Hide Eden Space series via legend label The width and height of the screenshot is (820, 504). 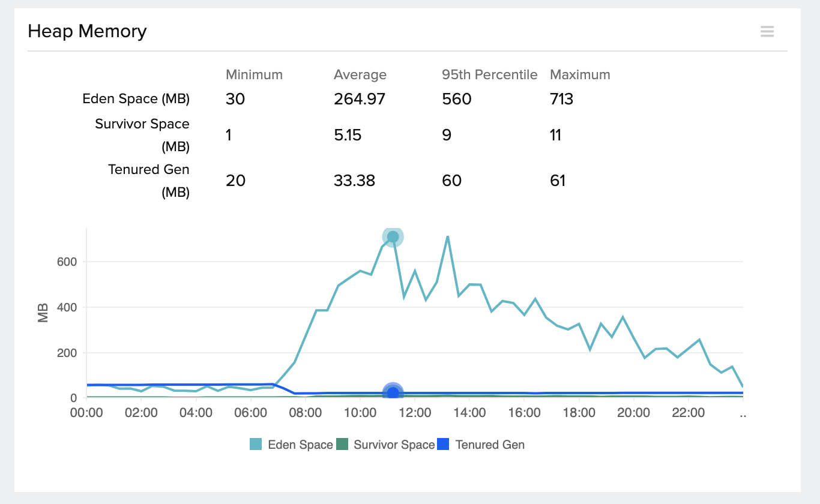pos(300,445)
